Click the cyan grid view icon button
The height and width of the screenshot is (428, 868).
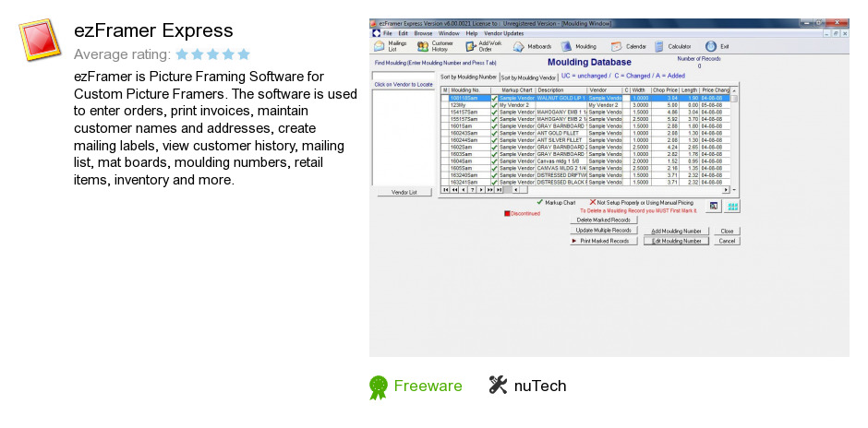point(733,207)
